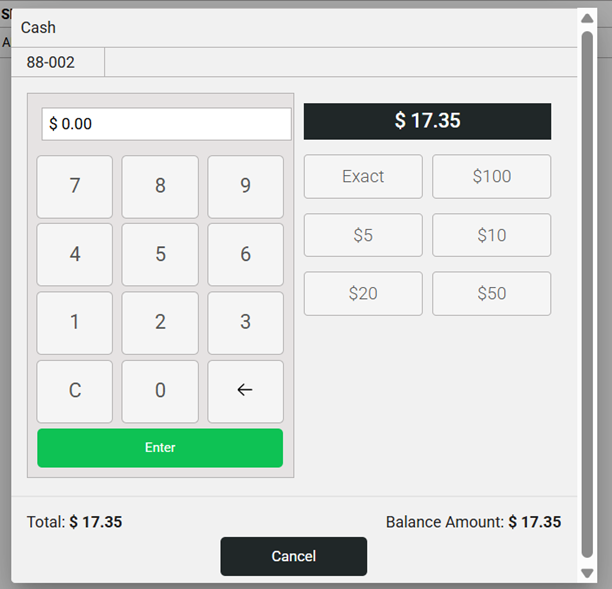The image size is (612, 589).
Task: Click the cash amount input field
Action: click(166, 124)
